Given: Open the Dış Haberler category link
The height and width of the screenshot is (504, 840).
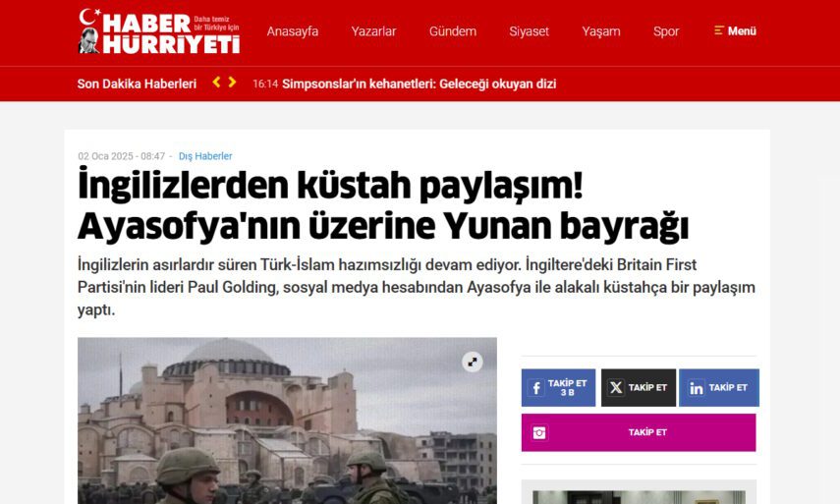Looking at the screenshot, I should (205, 156).
